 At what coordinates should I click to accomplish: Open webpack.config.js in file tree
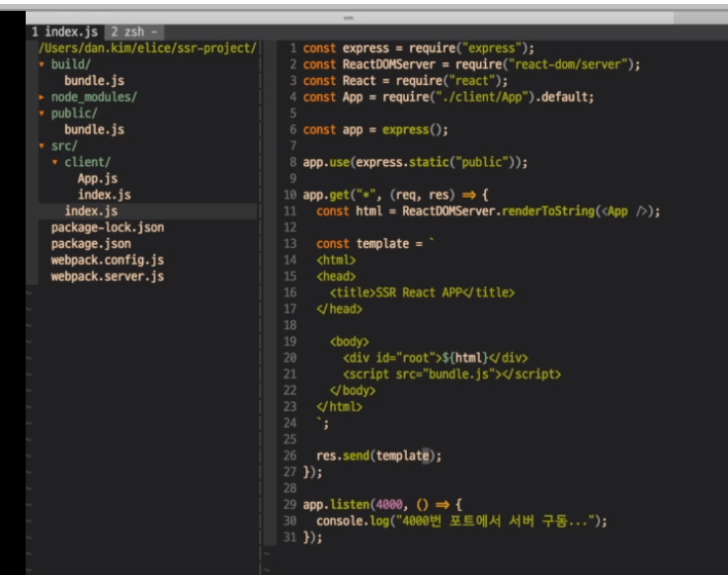pyautogui.click(x=108, y=260)
